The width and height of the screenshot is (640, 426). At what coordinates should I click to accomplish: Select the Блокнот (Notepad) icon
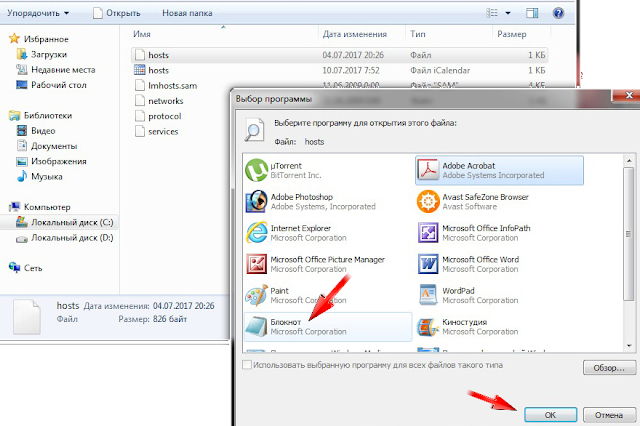tap(256, 326)
